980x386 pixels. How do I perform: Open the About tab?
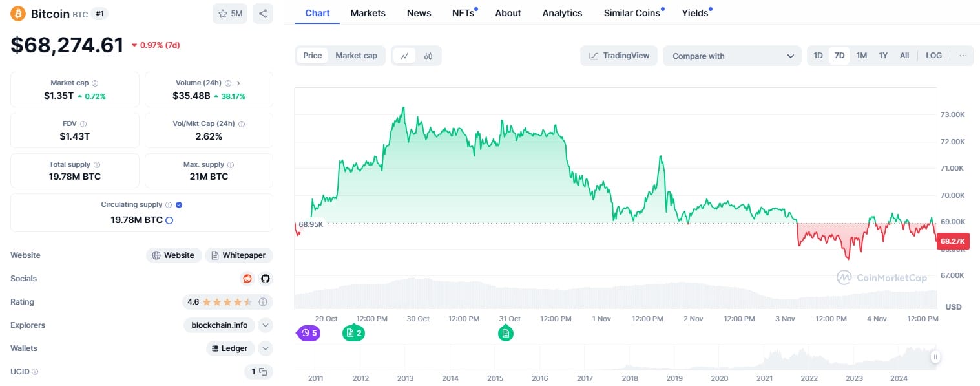pos(508,13)
